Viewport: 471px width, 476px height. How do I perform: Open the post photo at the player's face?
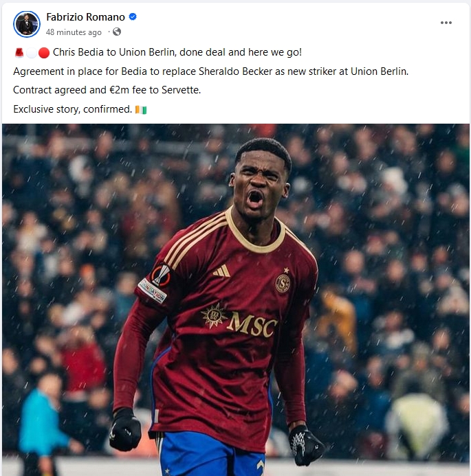[260, 181]
